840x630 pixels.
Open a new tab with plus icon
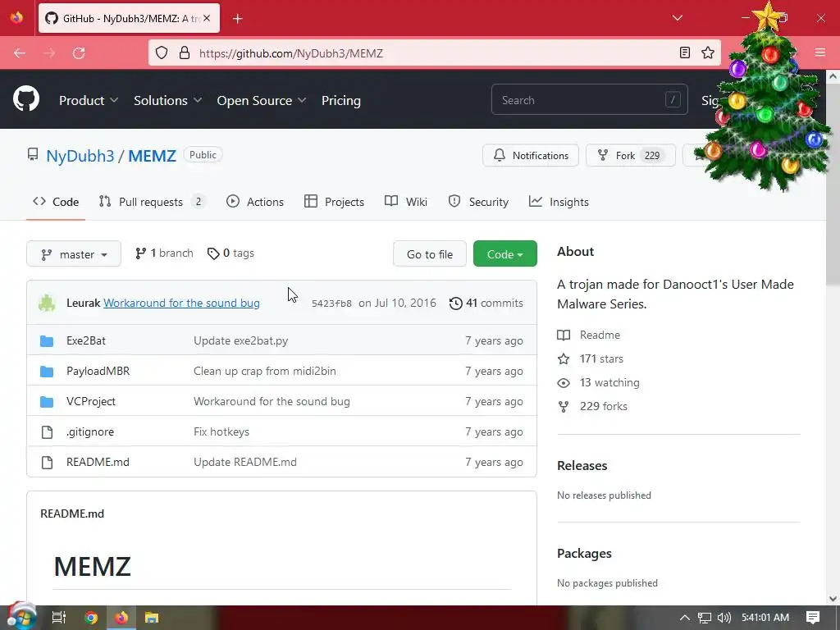click(238, 19)
